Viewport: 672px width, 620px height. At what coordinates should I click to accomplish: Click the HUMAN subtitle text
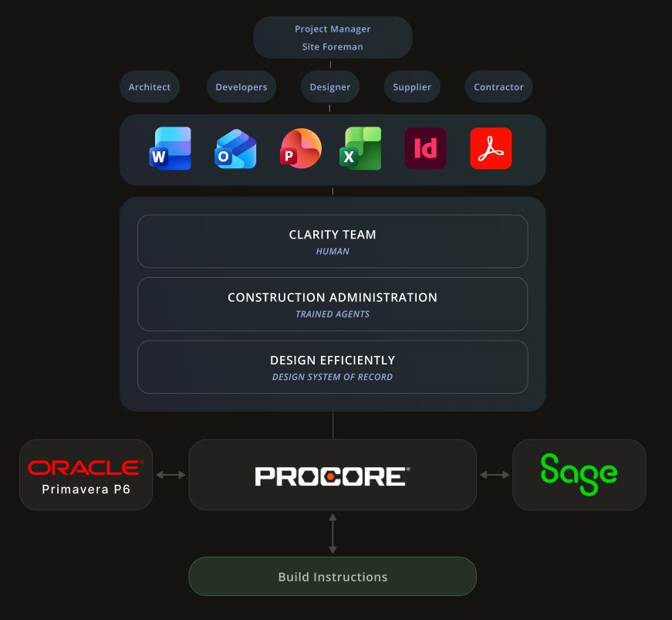pyautogui.click(x=333, y=251)
